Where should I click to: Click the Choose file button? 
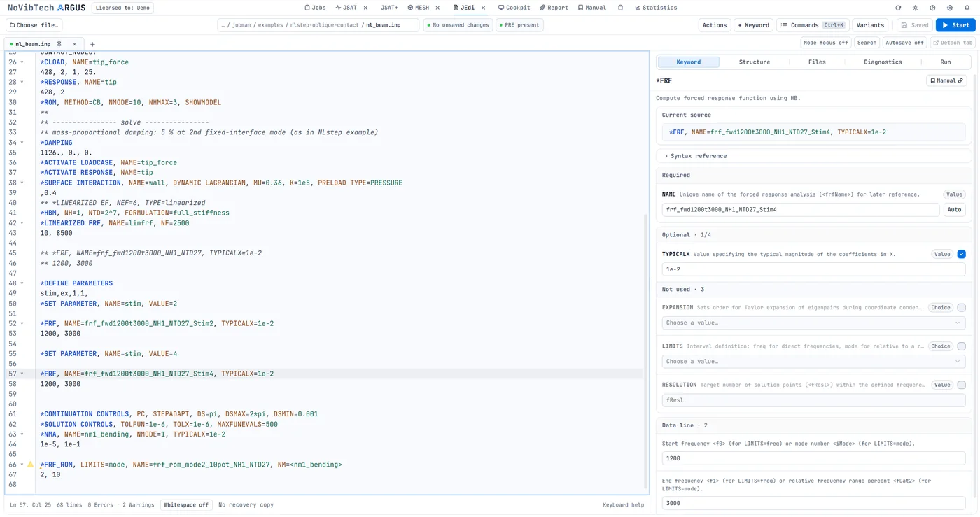click(34, 25)
